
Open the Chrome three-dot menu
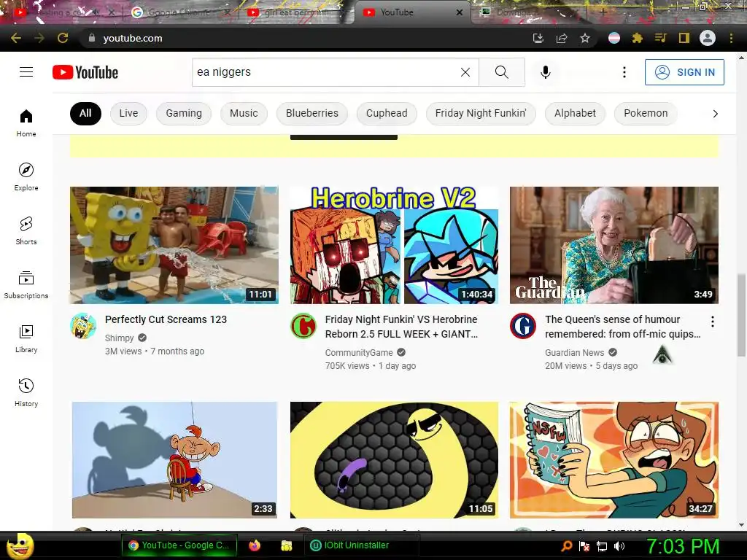click(x=731, y=38)
